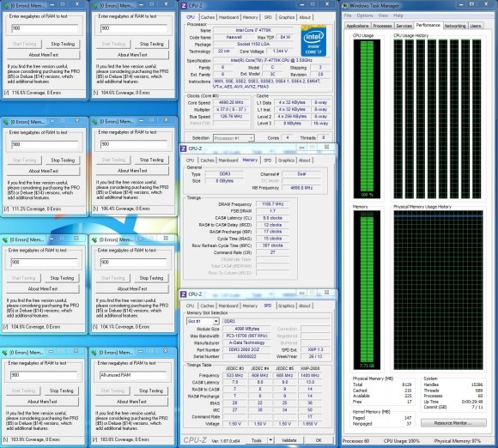Switch to Applications tab in Task Manager
This screenshot has height=448, width=498.
point(357,26)
